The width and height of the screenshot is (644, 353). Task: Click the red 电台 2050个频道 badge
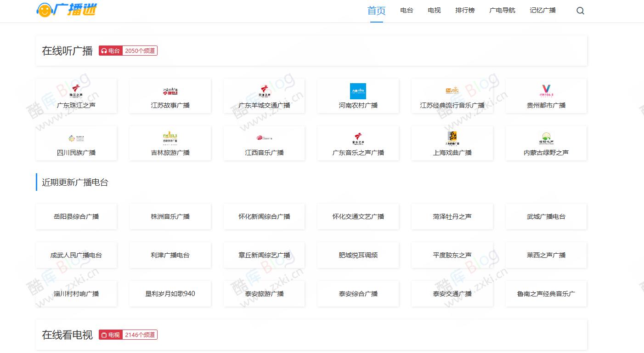(128, 51)
